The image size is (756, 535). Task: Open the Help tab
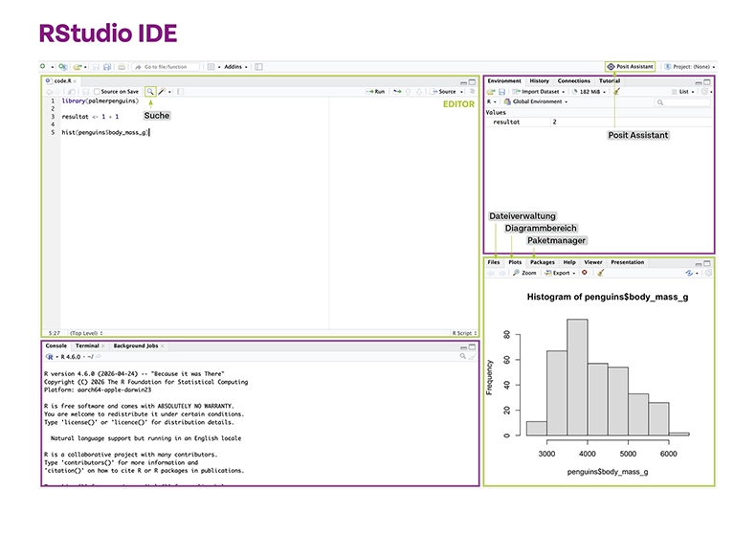(x=569, y=262)
